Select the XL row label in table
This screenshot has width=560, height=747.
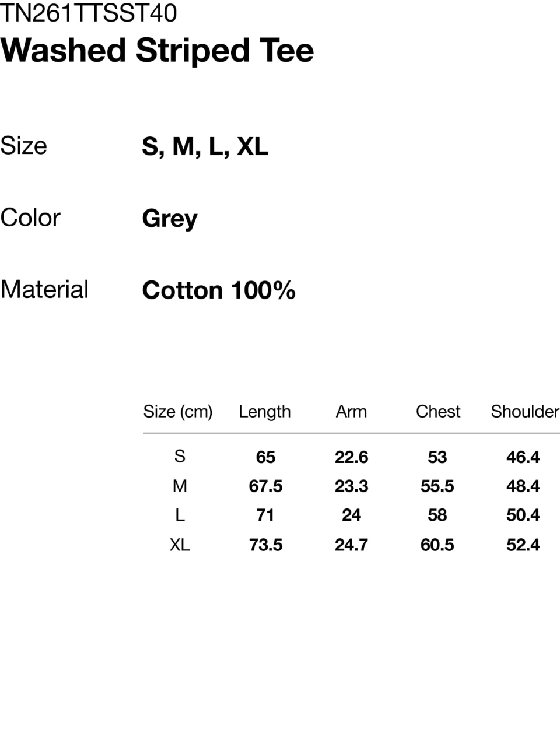[x=180, y=545]
